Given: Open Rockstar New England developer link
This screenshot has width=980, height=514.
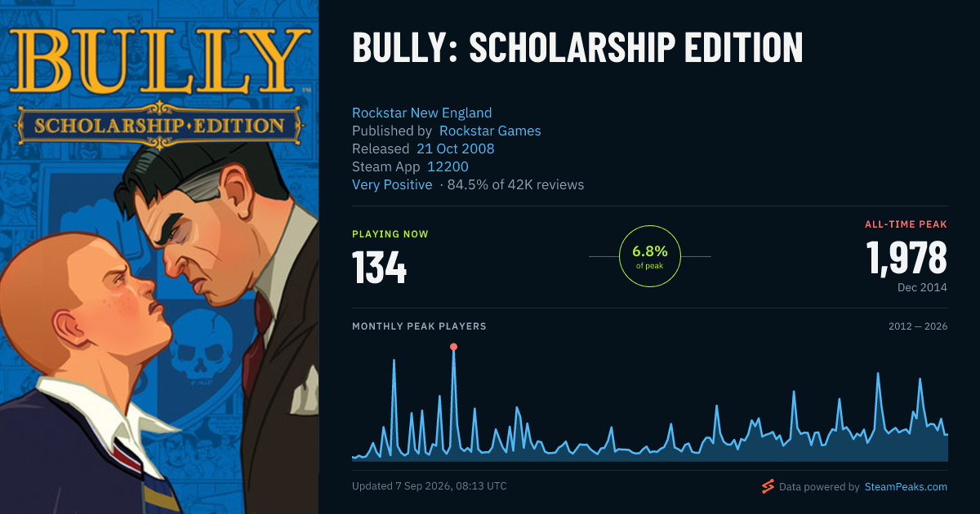Looking at the screenshot, I should [x=421, y=113].
